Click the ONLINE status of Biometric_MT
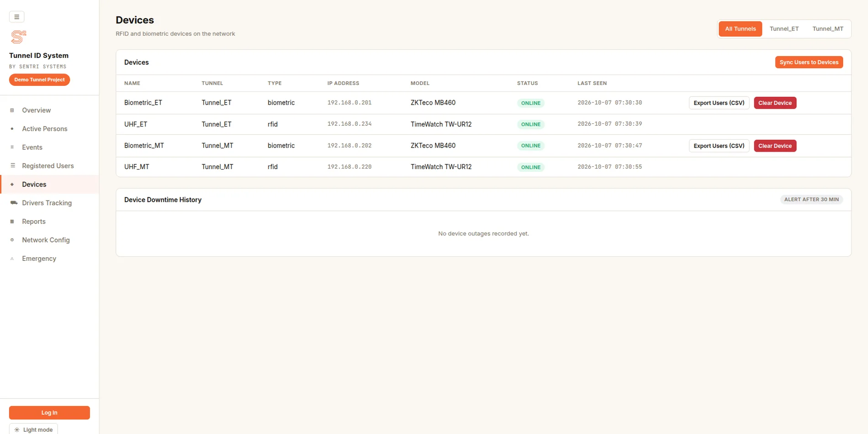The width and height of the screenshot is (868, 434). tap(530, 146)
